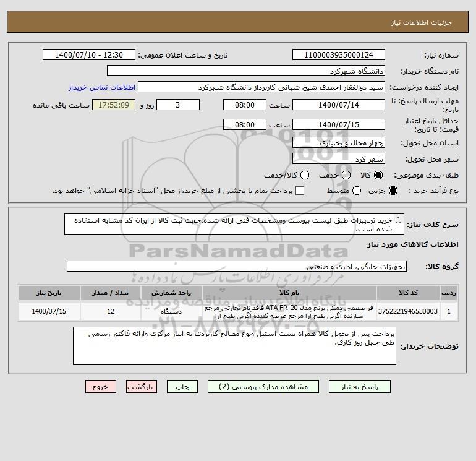Click the شرح کلی نیاز description text box
Viewport: 476px width, 461px height.
[x=234, y=224]
